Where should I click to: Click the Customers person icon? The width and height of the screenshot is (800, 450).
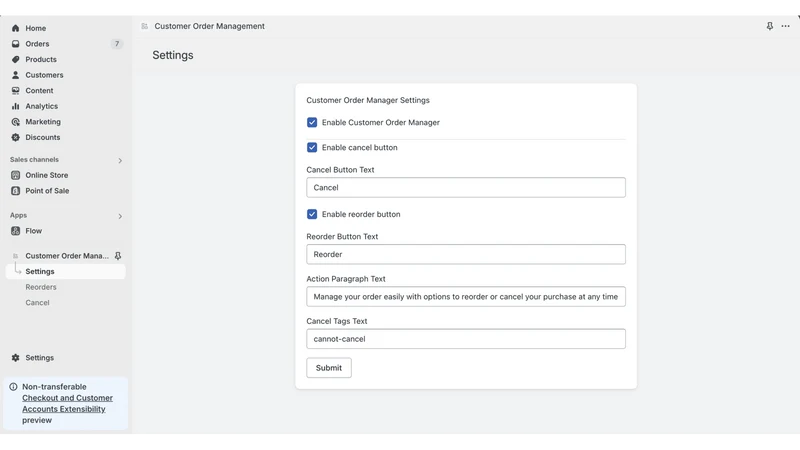(x=15, y=75)
